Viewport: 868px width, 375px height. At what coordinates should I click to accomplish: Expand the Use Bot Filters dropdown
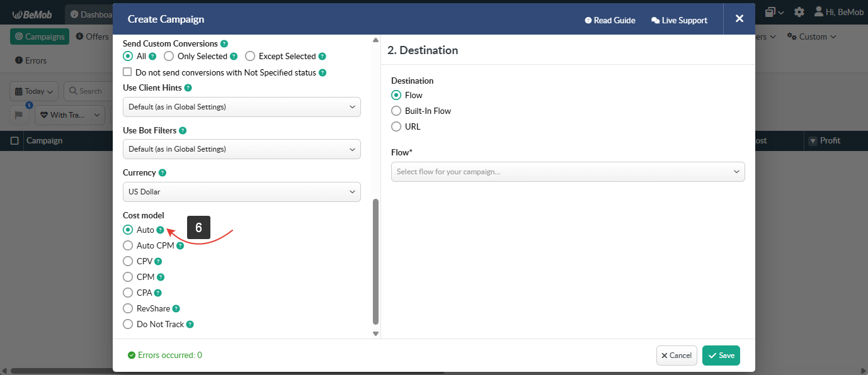click(241, 149)
